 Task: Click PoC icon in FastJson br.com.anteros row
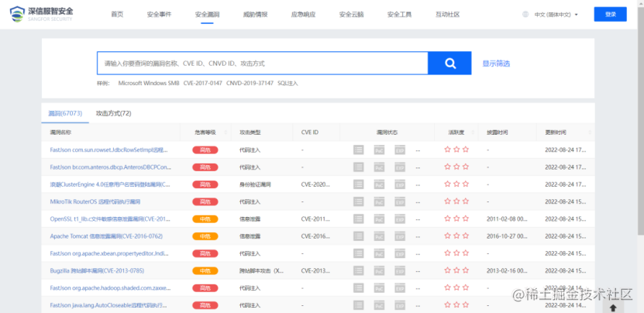click(379, 167)
